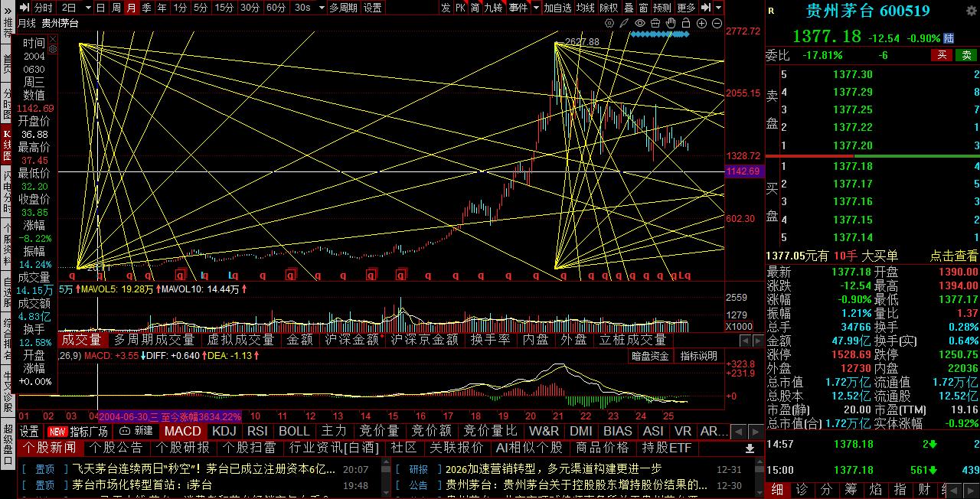Click the gift box icon in chart header
Screen dimensions: 980x499
pyautogui.click(x=655, y=24)
